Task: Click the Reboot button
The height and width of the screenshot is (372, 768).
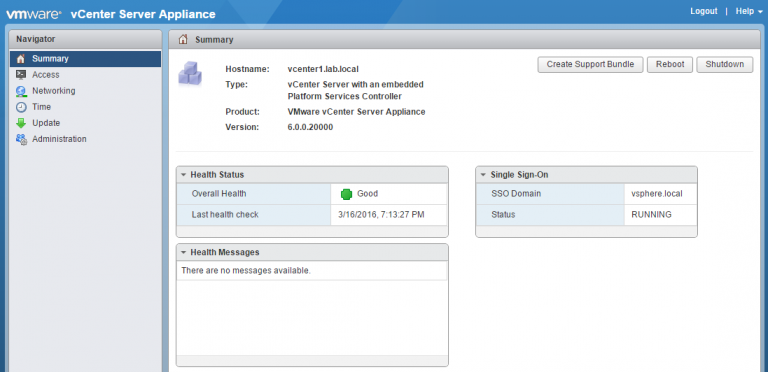Action: (x=670, y=65)
